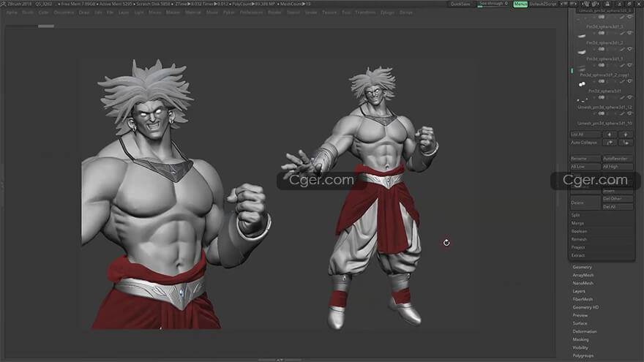Expand the Geometry section

(x=583, y=267)
